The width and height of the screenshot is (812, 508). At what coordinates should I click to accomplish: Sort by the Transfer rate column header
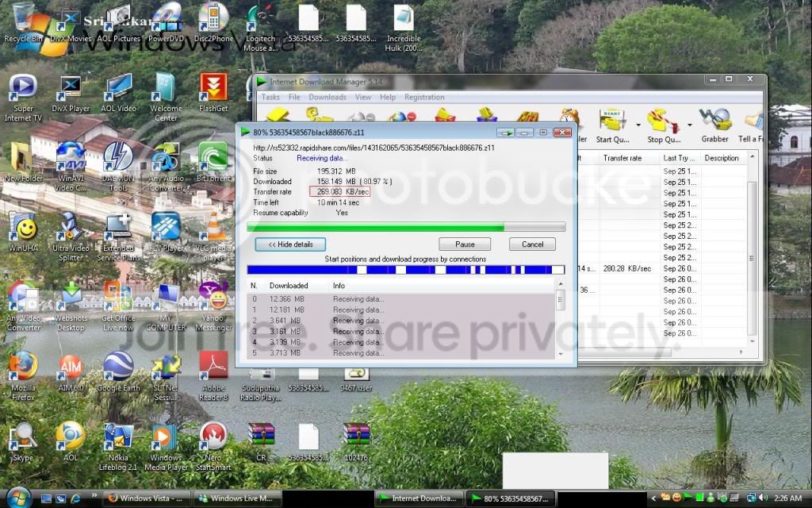(622, 158)
